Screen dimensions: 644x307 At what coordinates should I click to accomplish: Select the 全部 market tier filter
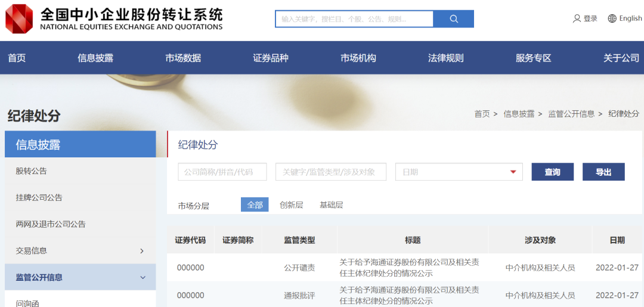(255, 205)
